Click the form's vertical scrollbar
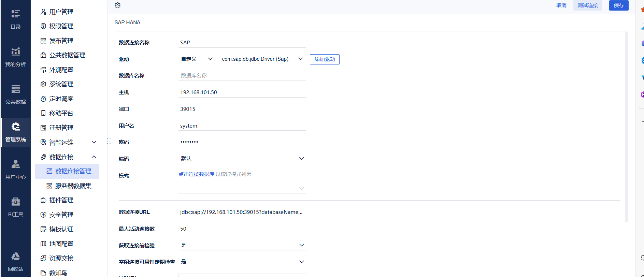 pyautogui.click(x=627, y=127)
